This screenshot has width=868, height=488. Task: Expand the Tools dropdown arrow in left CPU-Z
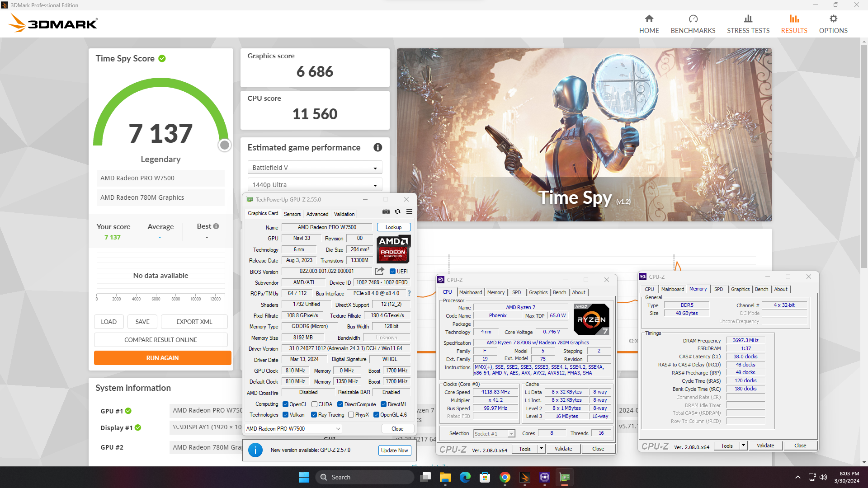click(541, 449)
